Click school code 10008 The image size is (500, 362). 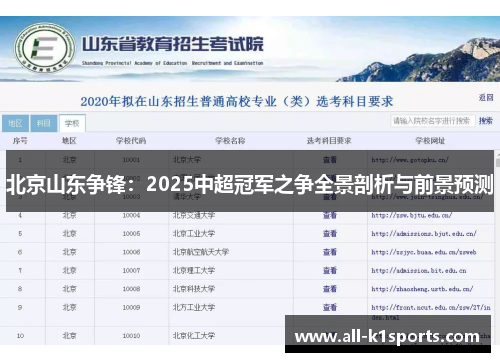tap(131, 289)
